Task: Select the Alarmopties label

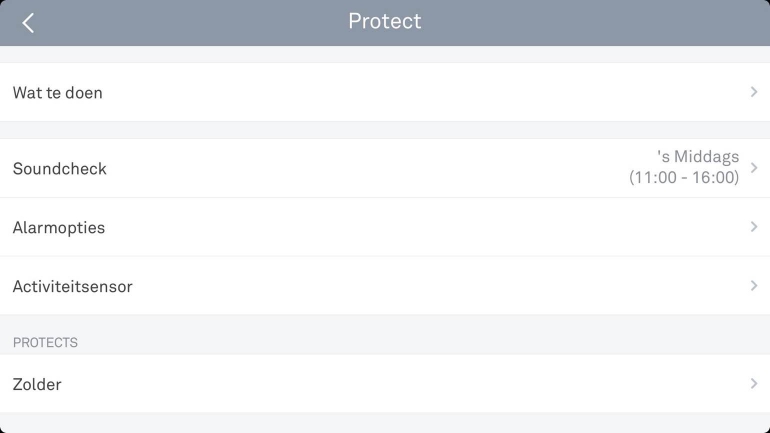Action: (x=59, y=228)
